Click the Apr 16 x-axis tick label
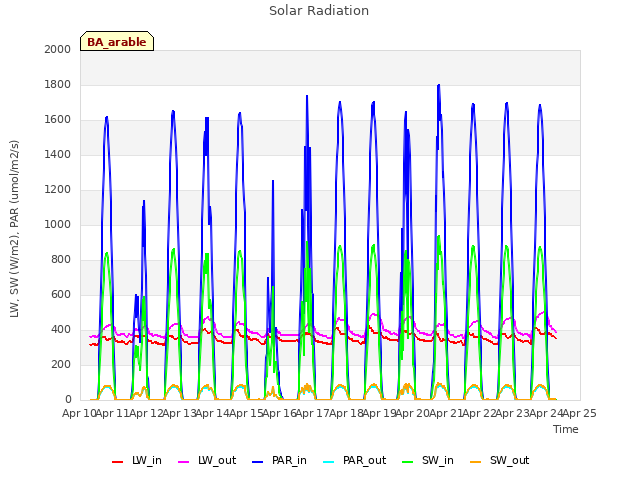640x480 pixels. (x=280, y=413)
